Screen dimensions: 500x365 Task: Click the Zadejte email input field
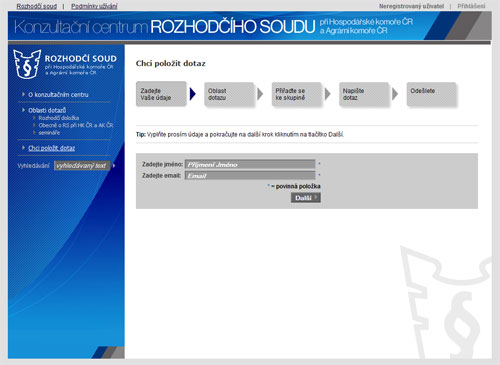[x=250, y=175]
